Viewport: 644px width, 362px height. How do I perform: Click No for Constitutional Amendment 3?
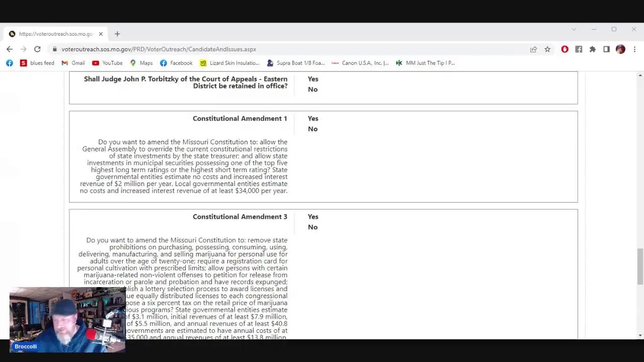point(312,227)
